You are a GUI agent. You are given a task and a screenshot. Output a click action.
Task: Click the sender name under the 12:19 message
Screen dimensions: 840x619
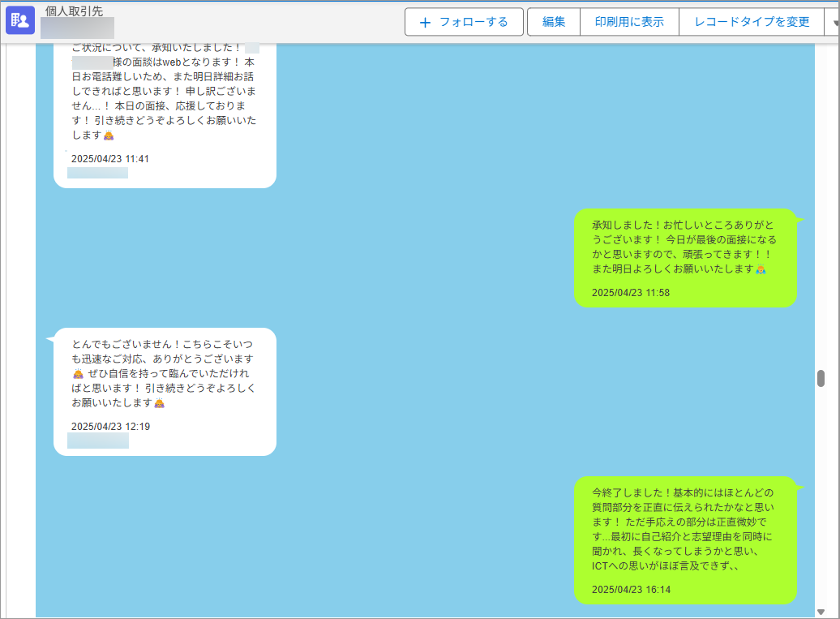(98, 441)
